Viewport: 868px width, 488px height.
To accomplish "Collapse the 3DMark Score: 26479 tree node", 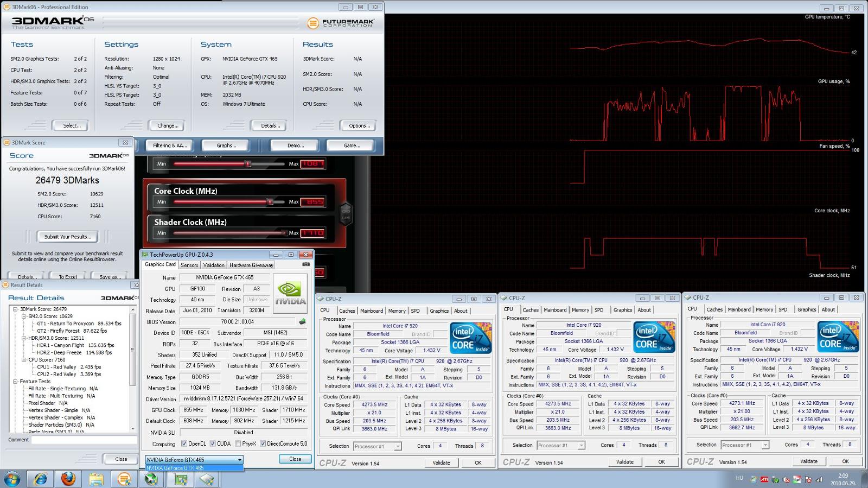I will [16, 309].
